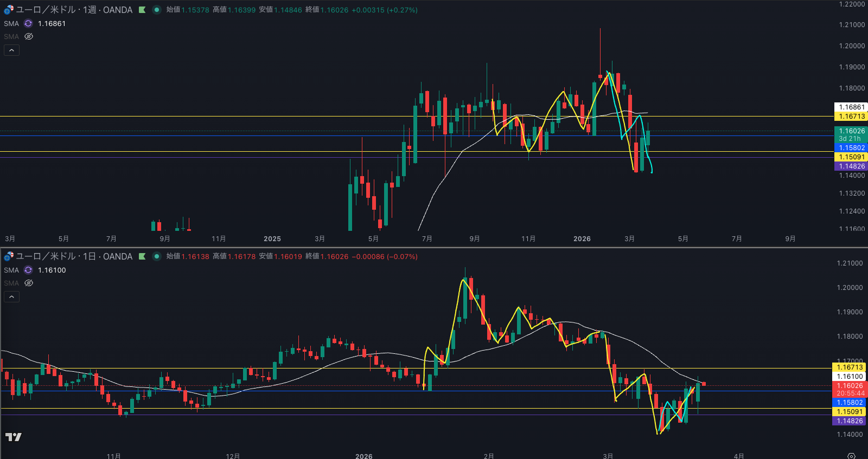Click the purple SMA refresh icon on the daily chart
868x459 pixels.
[28, 270]
